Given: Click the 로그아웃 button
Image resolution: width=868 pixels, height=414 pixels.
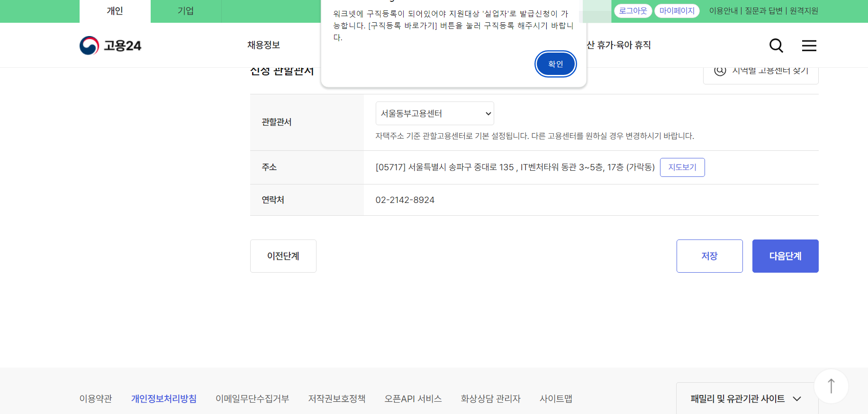Looking at the screenshot, I should coord(633,10).
